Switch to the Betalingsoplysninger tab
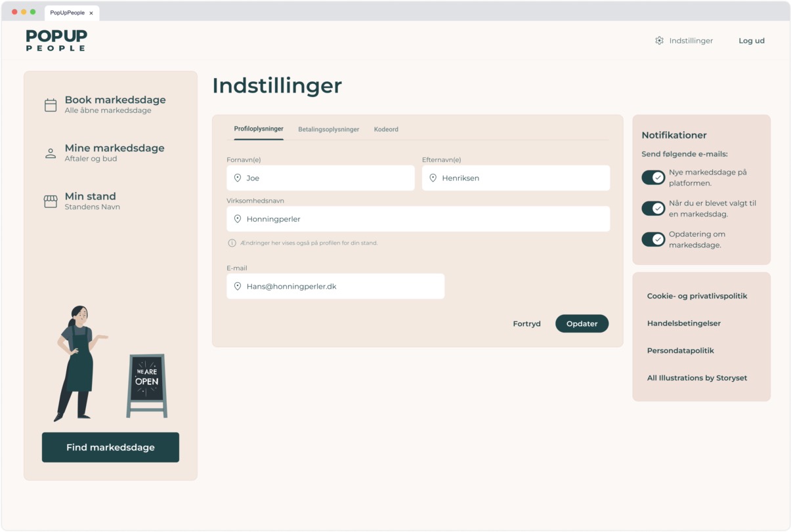This screenshot has width=791, height=532. (328, 129)
